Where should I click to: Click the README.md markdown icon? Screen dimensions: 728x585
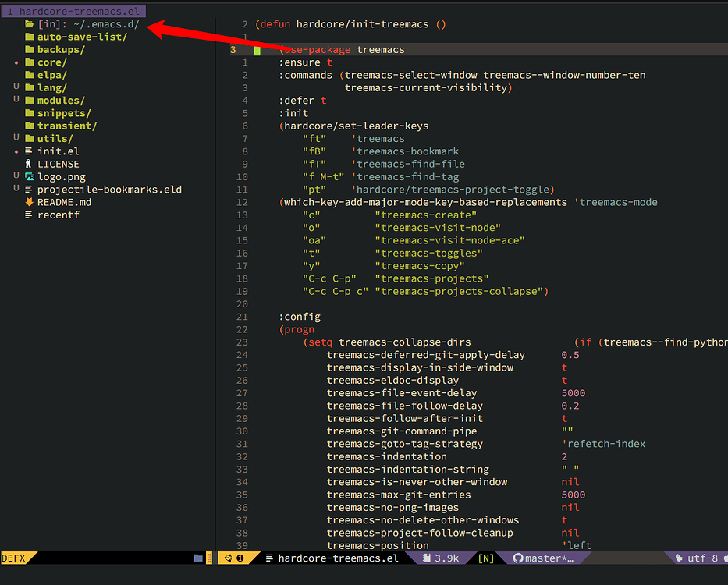tap(28, 201)
